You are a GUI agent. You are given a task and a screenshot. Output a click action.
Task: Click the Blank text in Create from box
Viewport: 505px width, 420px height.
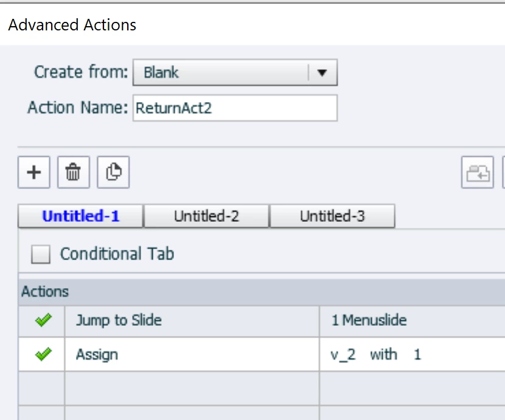[x=161, y=73]
